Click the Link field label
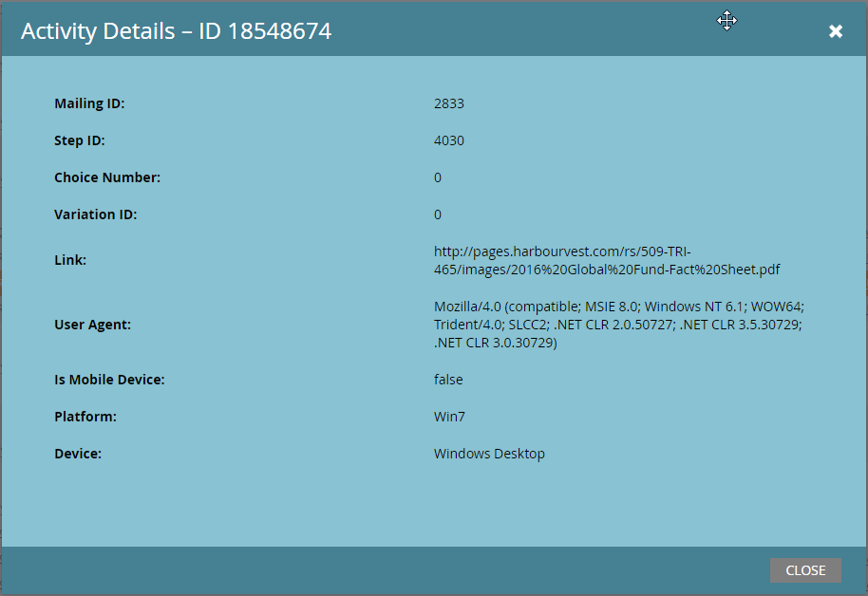 coord(70,260)
